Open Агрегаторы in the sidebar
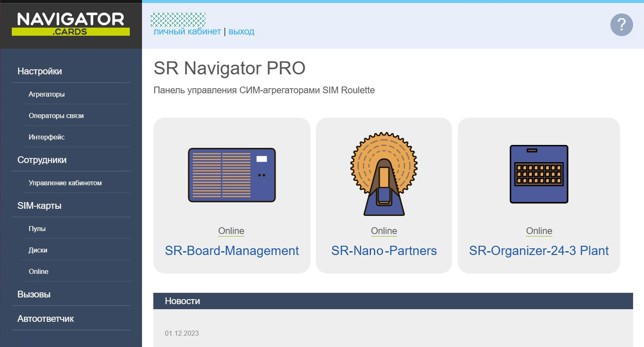 coord(47,94)
